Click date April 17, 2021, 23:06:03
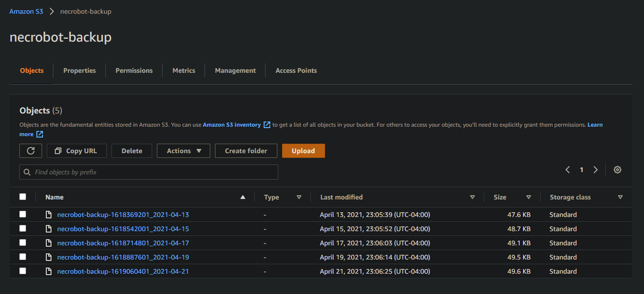This screenshot has height=294, width=644. pos(375,243)
